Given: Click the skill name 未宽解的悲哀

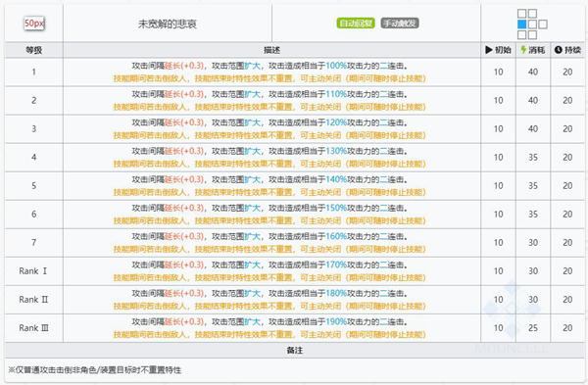Looking at the screenshot, I should point(168,24).
